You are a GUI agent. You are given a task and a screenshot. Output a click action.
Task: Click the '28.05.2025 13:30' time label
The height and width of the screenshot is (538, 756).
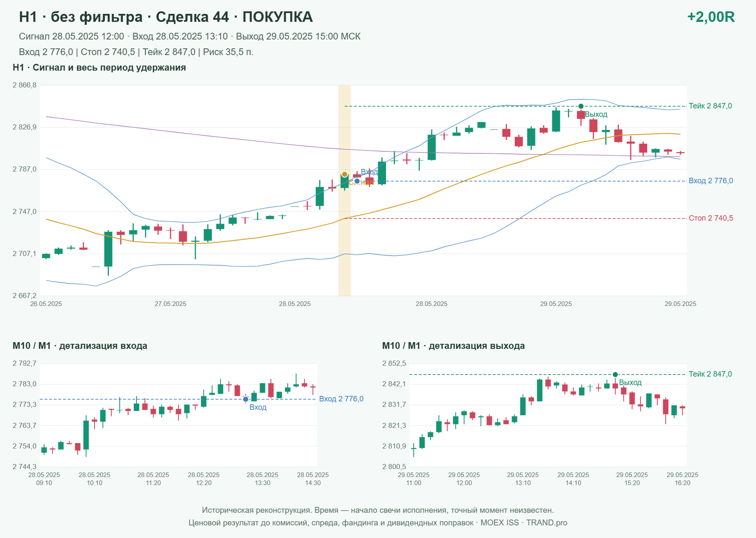coord(262,479)
